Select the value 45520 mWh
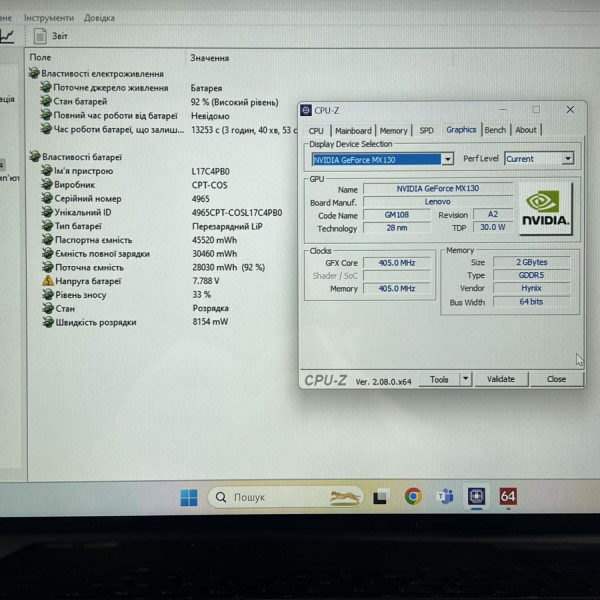Image resolution: width=600 pixels, height=600 pixels. [214, 240]
